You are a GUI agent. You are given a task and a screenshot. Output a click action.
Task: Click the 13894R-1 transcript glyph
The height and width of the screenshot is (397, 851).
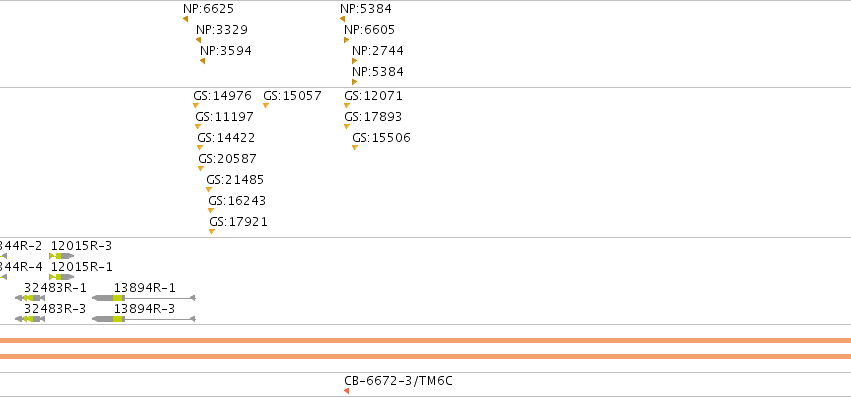click(x=144, y=298)
